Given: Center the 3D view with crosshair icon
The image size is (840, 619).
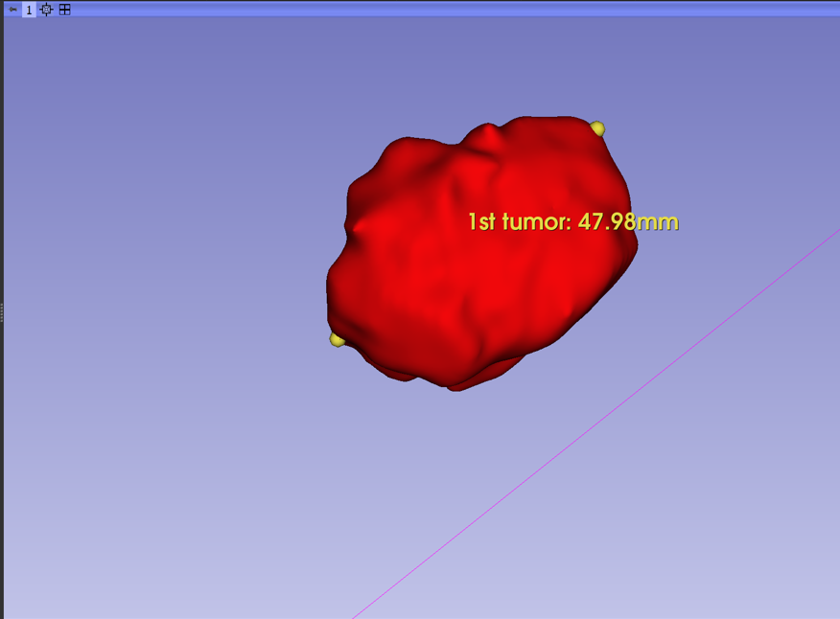Looking at the screenshot, I should (x=47, y=10).
